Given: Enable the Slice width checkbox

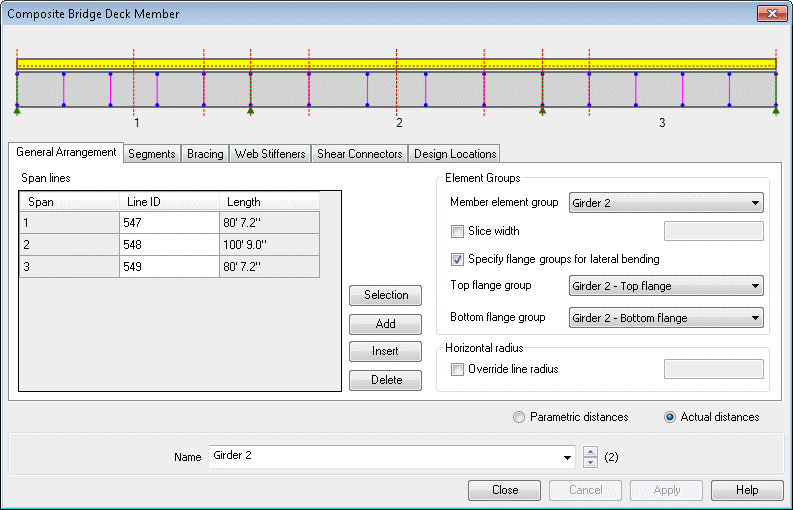Looking at the screenshot, I should pyautogui.click(x=458, y=231).
